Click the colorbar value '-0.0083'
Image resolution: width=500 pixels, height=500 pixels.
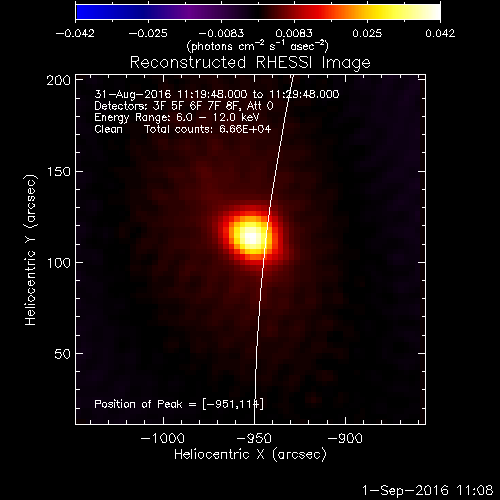221,33
